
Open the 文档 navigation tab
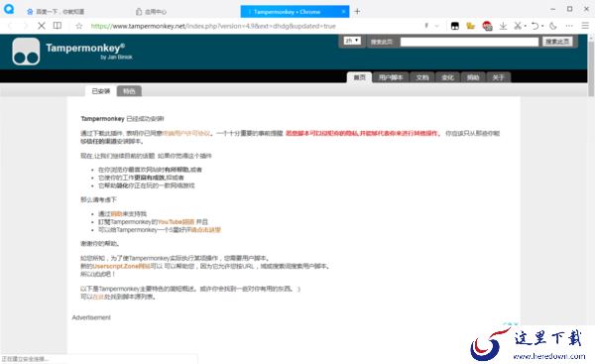pyautogui.click(x=422, y=77)
